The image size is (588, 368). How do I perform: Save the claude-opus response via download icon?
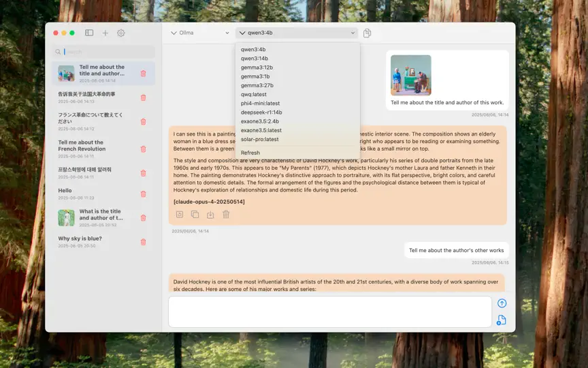point(210,215)
